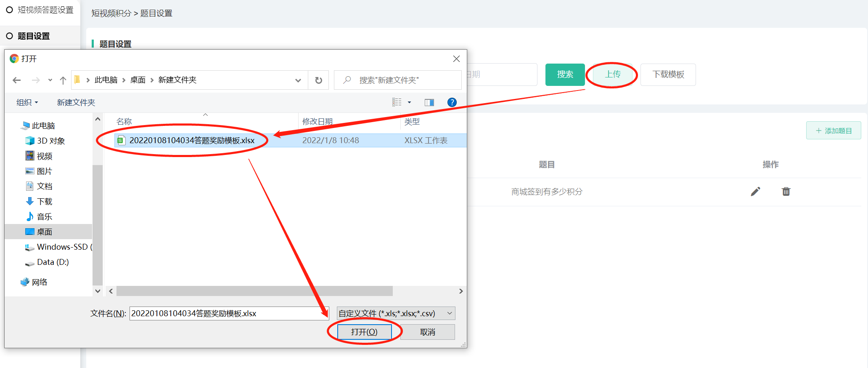868x368 pixels.
Task: Click the file's 2022/1/8 10:48 date cell
Action: point(331,140)
